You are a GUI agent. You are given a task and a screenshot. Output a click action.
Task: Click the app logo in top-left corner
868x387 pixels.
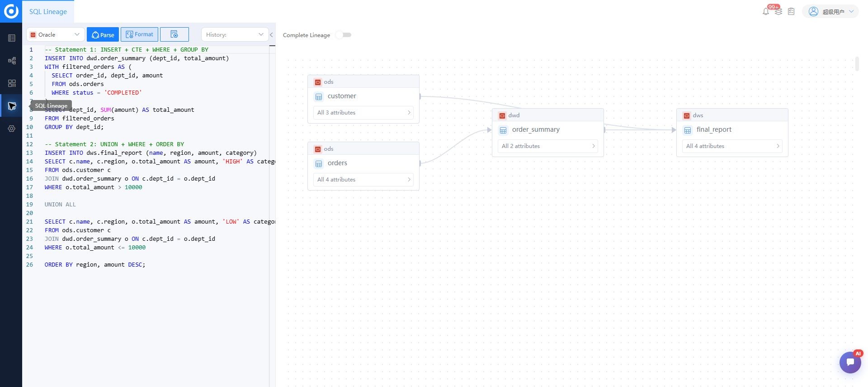point(11,11)
